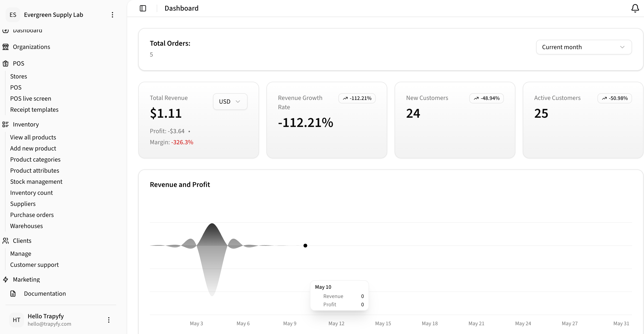Go to Stock management
The height and width of the screenshot is (334, 644).
tap(36, 181)
